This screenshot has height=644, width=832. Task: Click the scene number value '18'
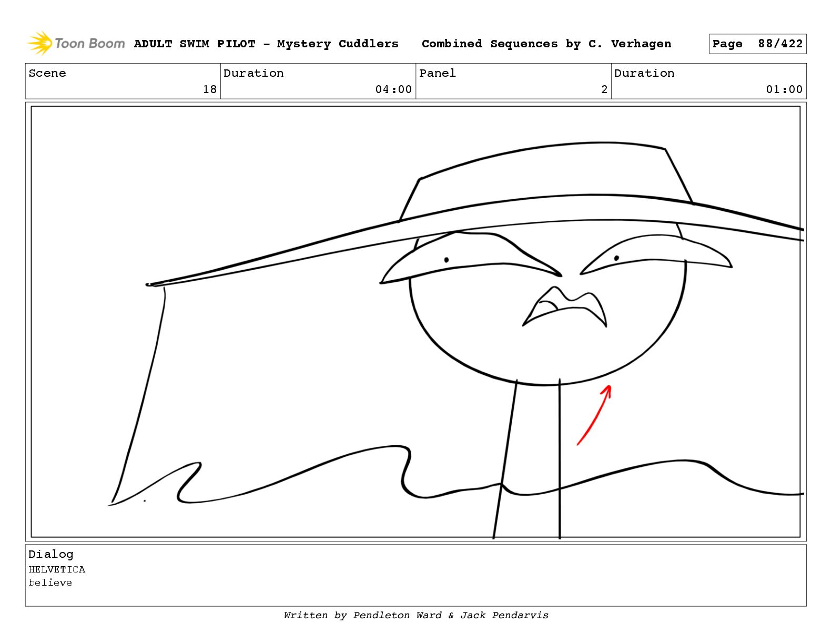[210, 89]
